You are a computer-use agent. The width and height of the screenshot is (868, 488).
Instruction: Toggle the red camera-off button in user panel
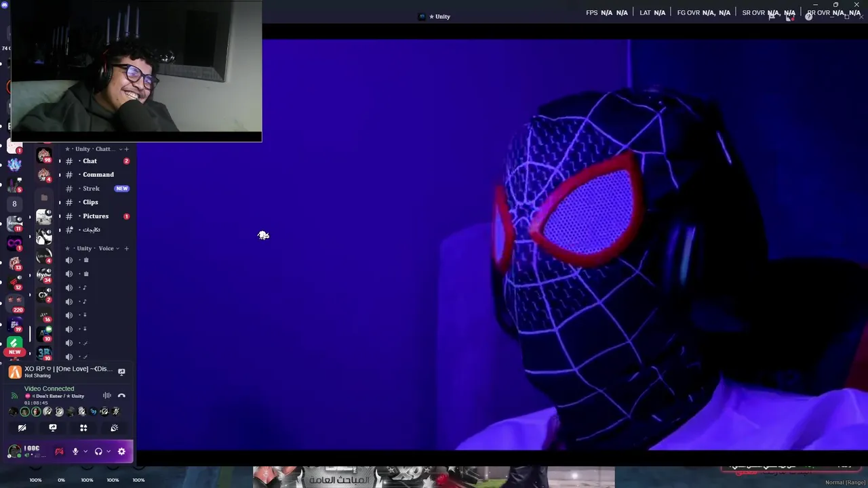point(59,451)
